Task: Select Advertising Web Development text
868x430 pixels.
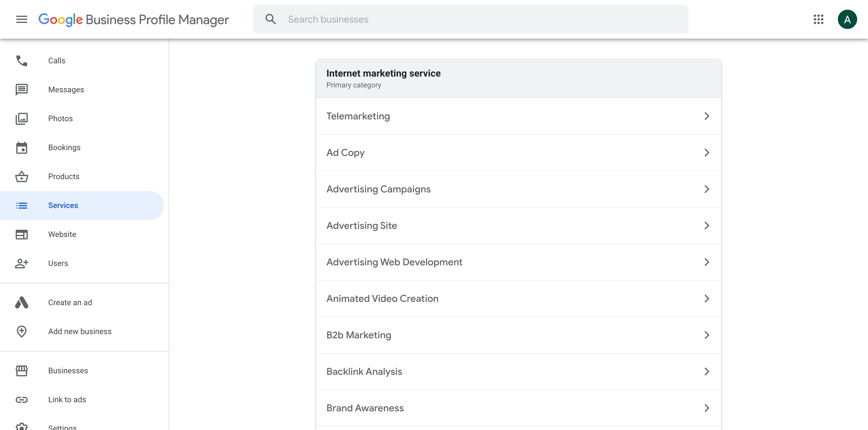Action: (x=394, y=262)
